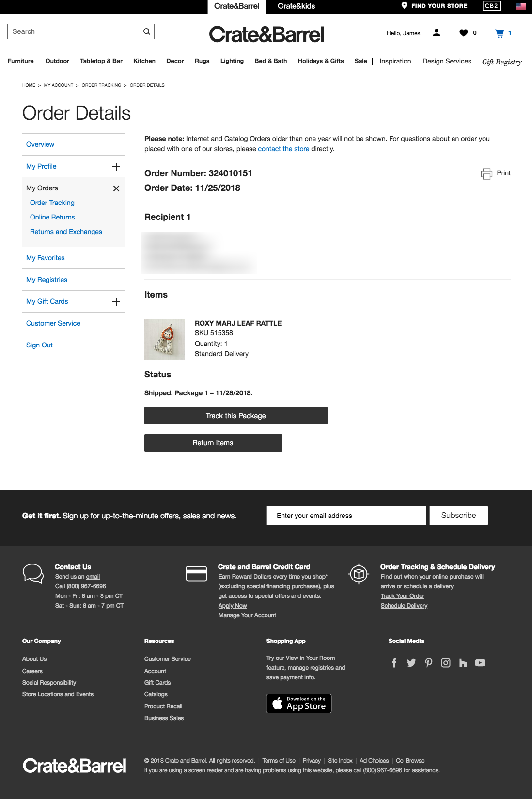This screenshot has height=799, width=532.
Task: Open the Lighting menu
Action: (232, 61)
